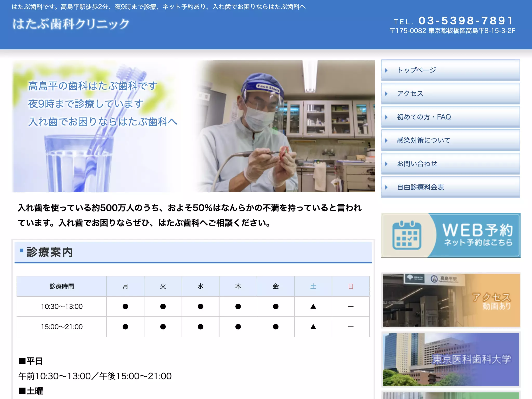Open the 自由診療料金表 menu item
Screen dimensions: 532x399
pos(450,187)
